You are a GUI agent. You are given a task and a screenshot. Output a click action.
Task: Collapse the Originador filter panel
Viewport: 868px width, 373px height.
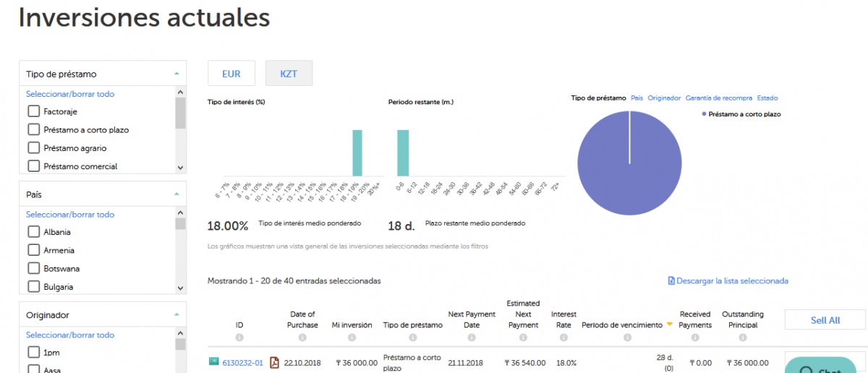point(176,315)
